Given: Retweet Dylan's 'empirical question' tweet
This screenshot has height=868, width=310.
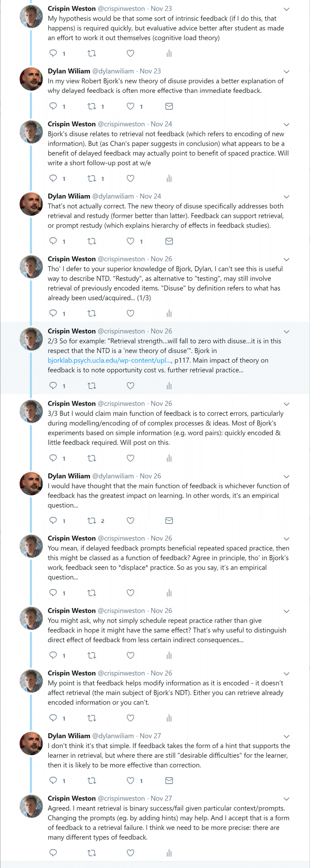Looking at the screenshot, I should (92, 520).
